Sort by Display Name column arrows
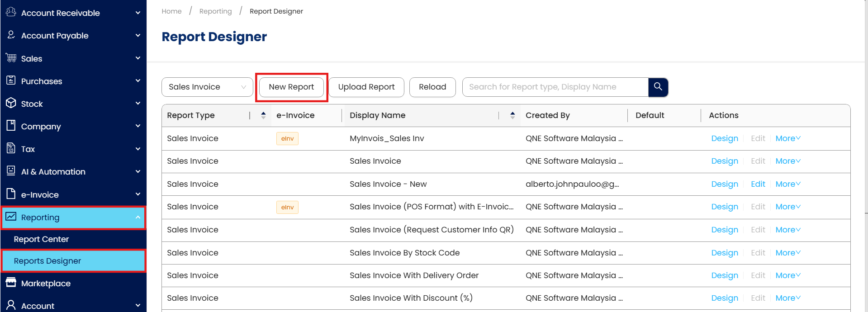868x312 pixels. (512, 115)
